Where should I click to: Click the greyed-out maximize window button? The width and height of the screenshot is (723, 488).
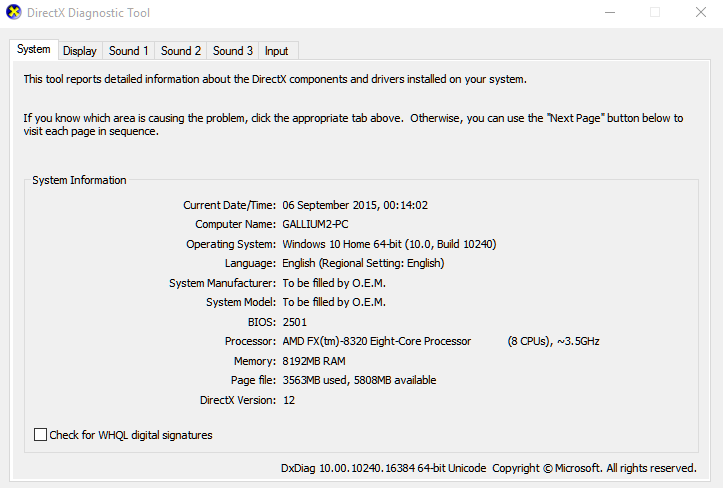click(x=655, y=12)
